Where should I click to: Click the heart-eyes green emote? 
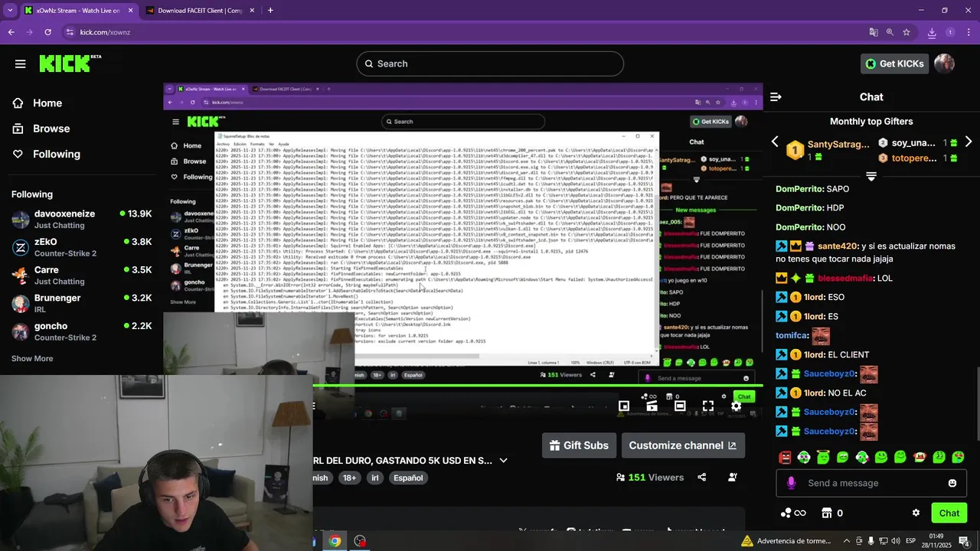958,458
